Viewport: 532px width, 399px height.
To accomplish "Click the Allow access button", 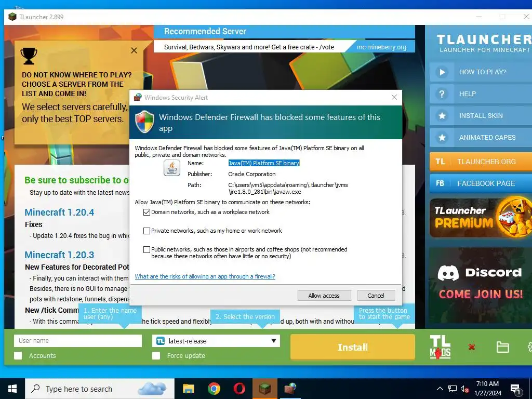I will (324, 296).
